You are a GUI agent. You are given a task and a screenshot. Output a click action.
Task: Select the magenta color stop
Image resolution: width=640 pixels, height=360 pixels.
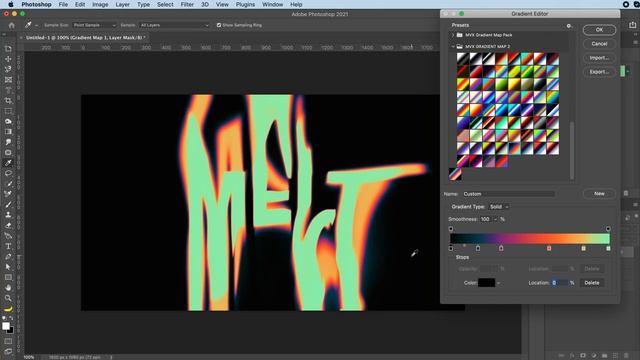tap(501, 248)
